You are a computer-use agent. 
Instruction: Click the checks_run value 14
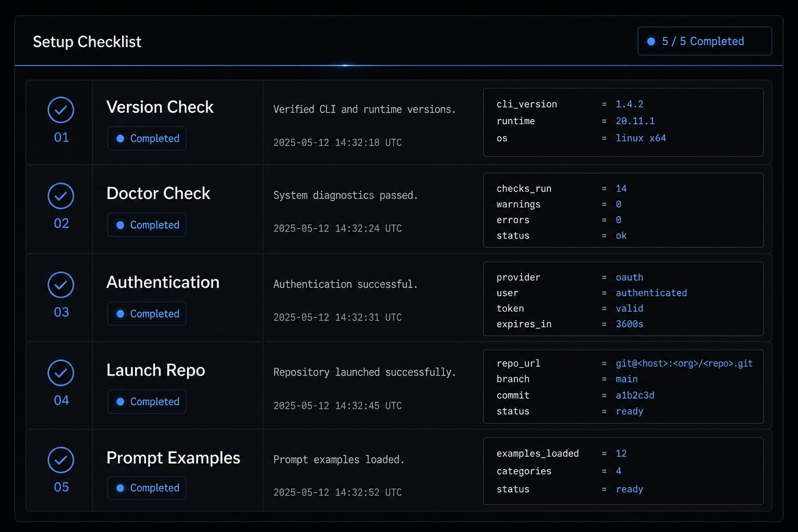pyautogui.click(x=621, y=189)
